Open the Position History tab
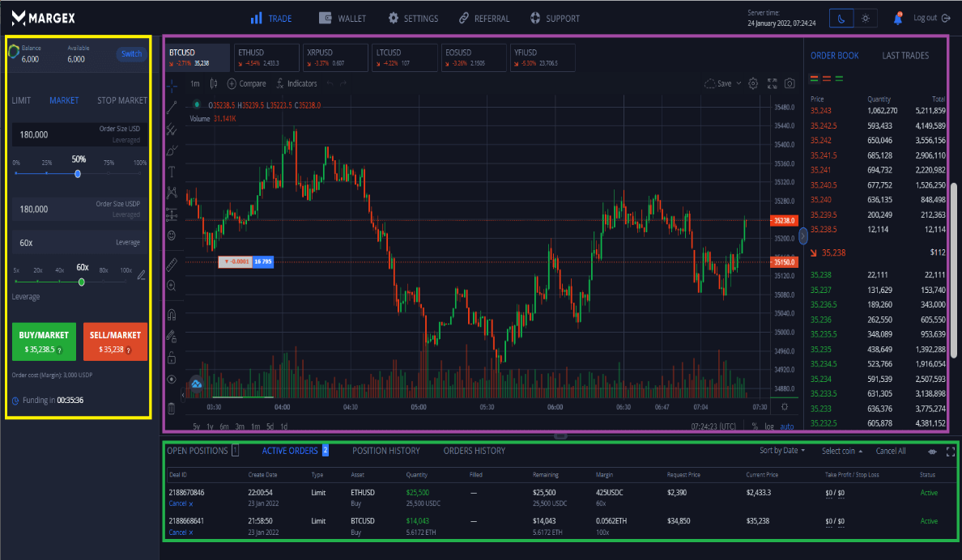 pyautogui.click(x=385, y=451)
